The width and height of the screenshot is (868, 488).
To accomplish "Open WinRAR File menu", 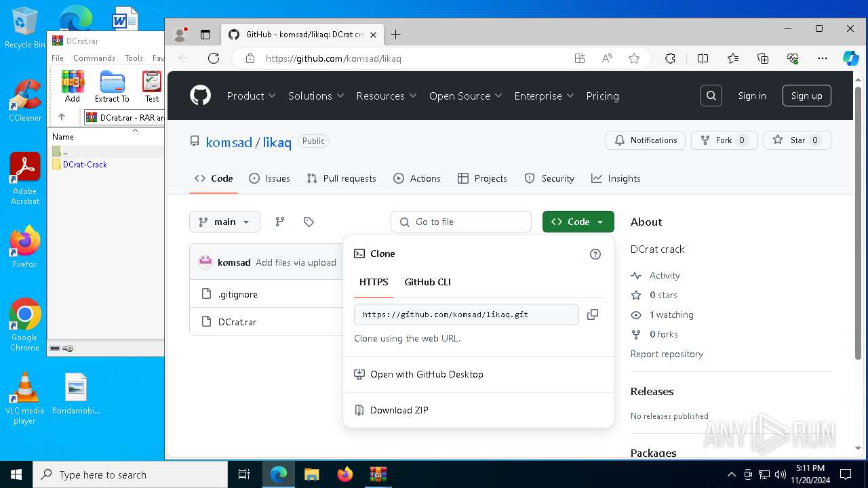I will coord(58,58).
